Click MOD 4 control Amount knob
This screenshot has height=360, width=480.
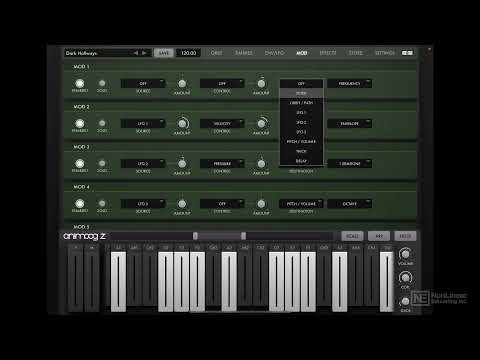(x=261, y=204)
